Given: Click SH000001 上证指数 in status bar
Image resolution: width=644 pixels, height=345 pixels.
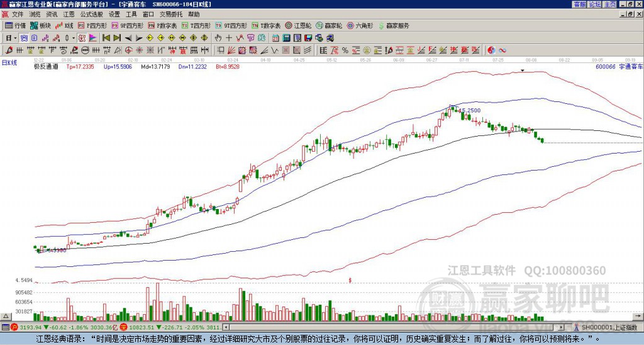Looking at the screenshot, I should 609,327.
